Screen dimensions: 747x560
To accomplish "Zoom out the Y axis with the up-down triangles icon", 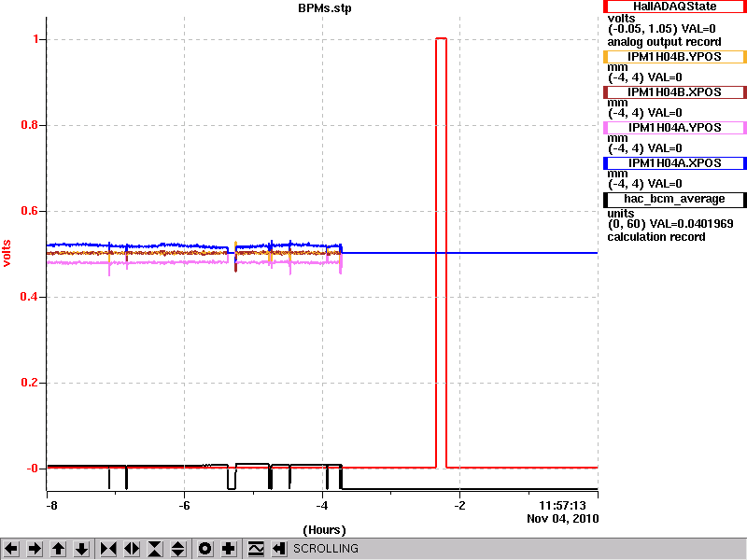I will tap(178, 549).
